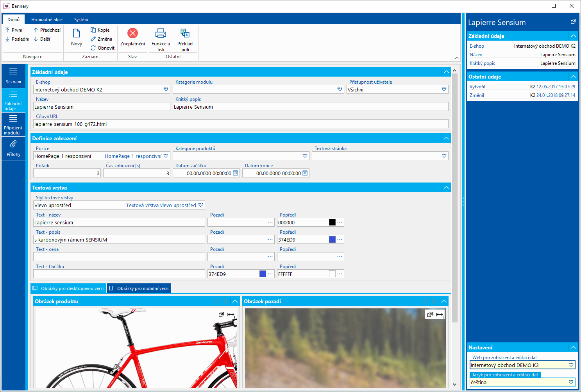
Task: Open Web pro zobrazení a editaci dat dropdown
Action: coord(571,365)
